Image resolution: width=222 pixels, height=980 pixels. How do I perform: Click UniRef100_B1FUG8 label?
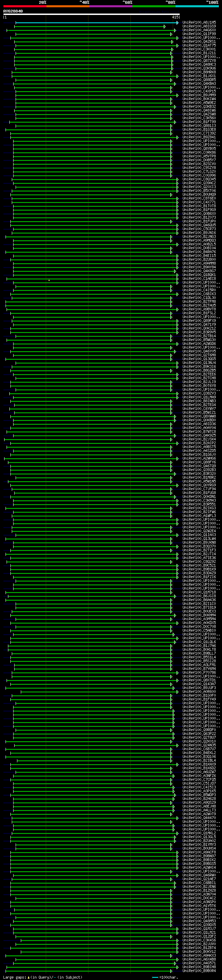199,492
